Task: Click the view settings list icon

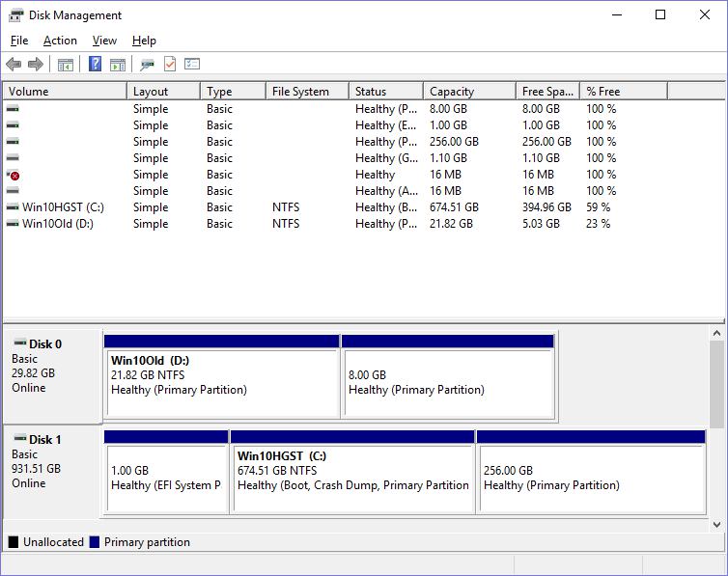Action: click(192, 64)
